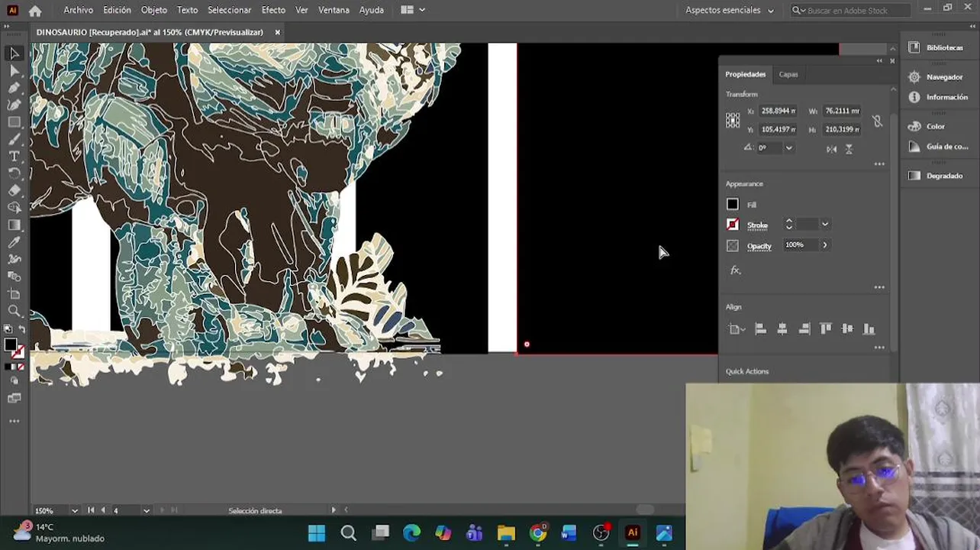
Task: Select the Selection tool arrow
Action: click(x=14, y=53)
